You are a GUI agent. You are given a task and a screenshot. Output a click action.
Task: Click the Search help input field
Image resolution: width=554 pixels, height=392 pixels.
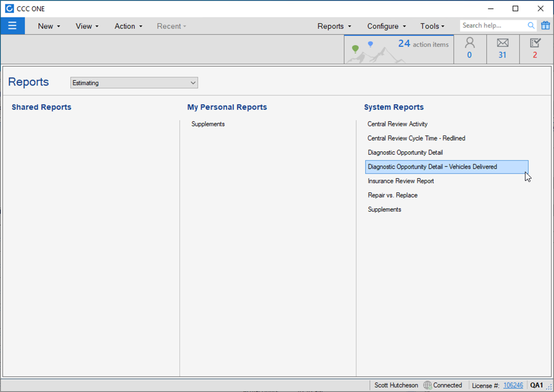[x=493, y=26]
